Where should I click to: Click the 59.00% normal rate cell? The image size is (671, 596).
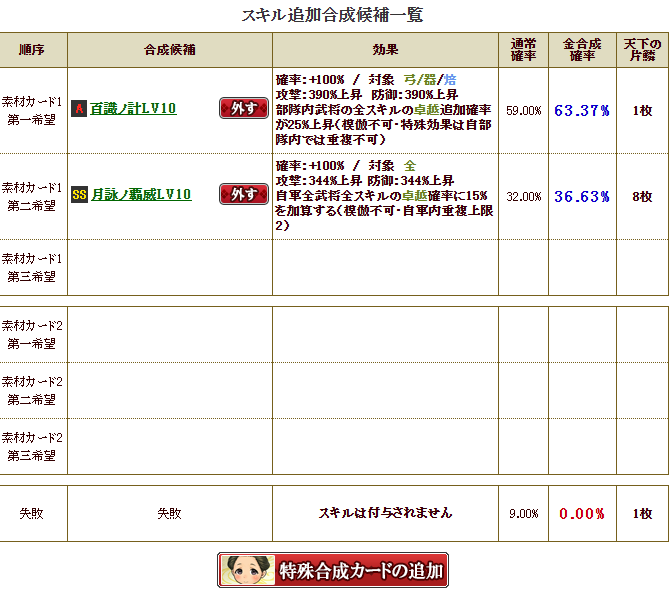coord(523,111)
